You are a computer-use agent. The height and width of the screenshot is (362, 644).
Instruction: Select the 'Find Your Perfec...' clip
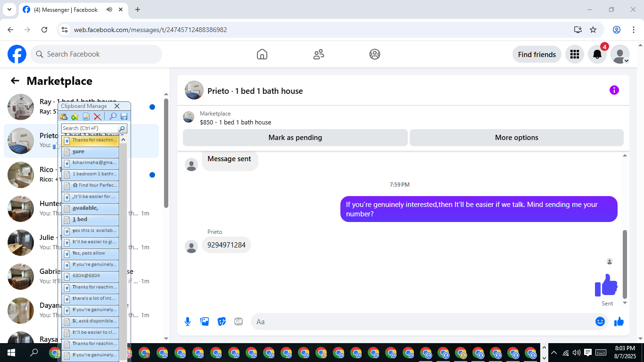[90, 186]
